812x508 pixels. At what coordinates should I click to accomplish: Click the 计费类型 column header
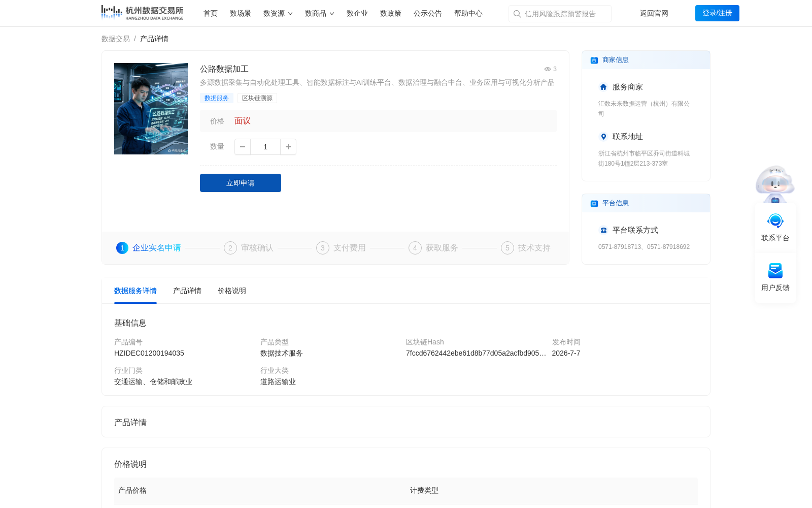coord(424,491)
